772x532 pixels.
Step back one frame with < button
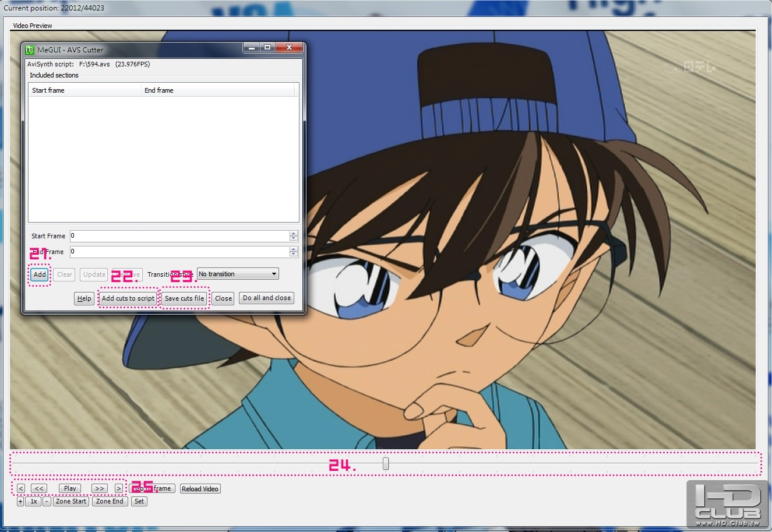click(x=21, y=488)
